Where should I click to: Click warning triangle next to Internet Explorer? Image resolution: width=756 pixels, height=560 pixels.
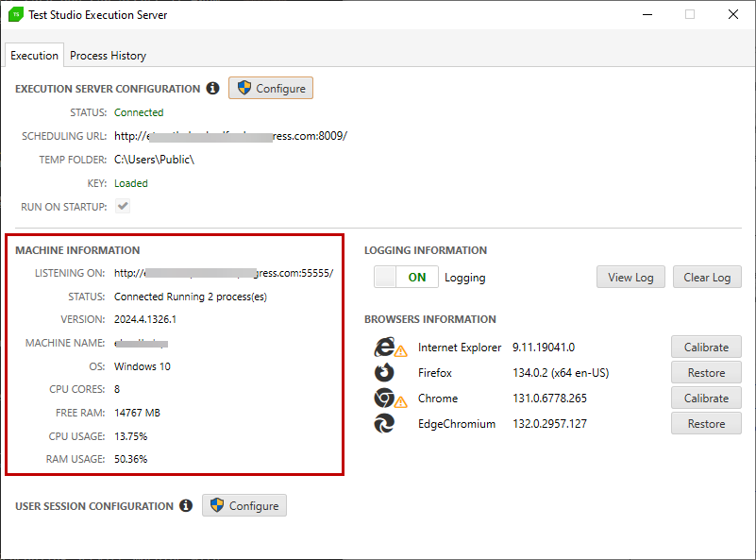pos(401,351)
